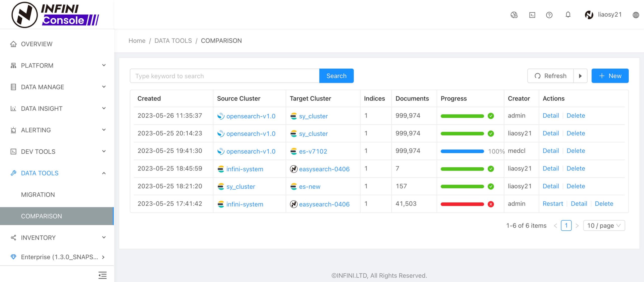Viewport: 644px width, 282px height.
Task: Expand the ALERTING menu chevron
Action: [x=104, y=130]
